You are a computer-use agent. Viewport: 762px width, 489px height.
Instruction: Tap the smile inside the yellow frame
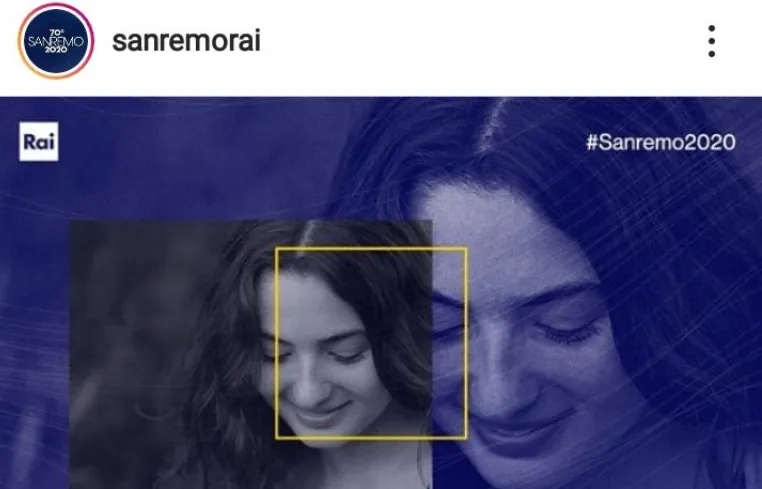pyautogui.click(x=323, y=413)
